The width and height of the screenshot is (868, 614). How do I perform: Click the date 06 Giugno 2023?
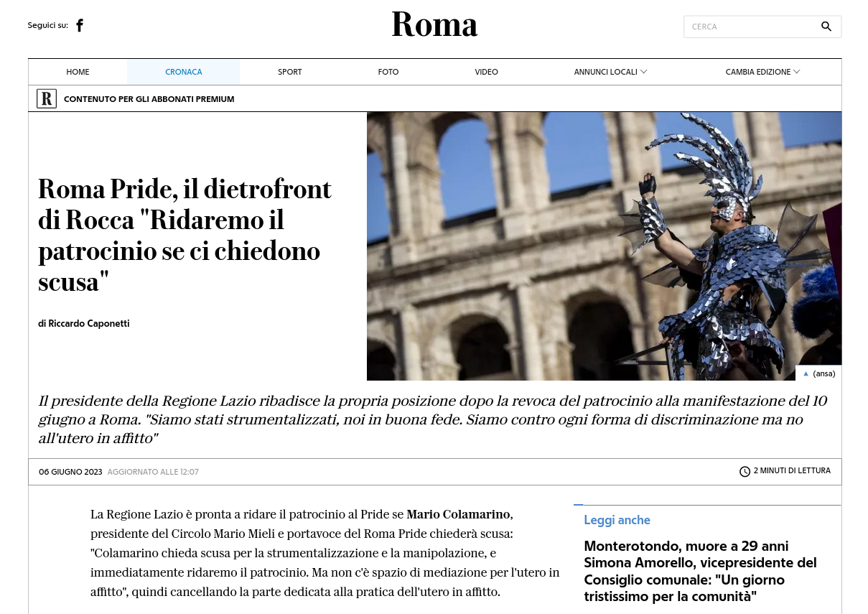[x=70, y=472]
